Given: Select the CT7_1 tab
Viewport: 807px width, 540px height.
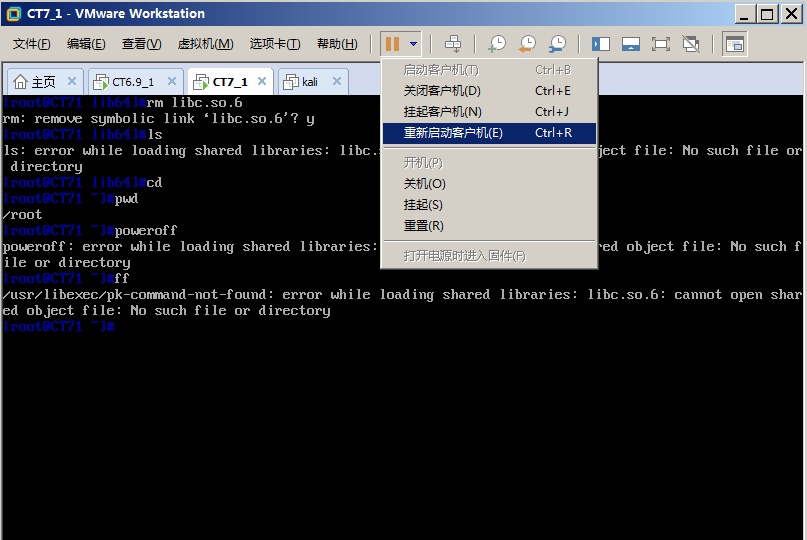Looking at the screenshot, I should pos(230,82).
